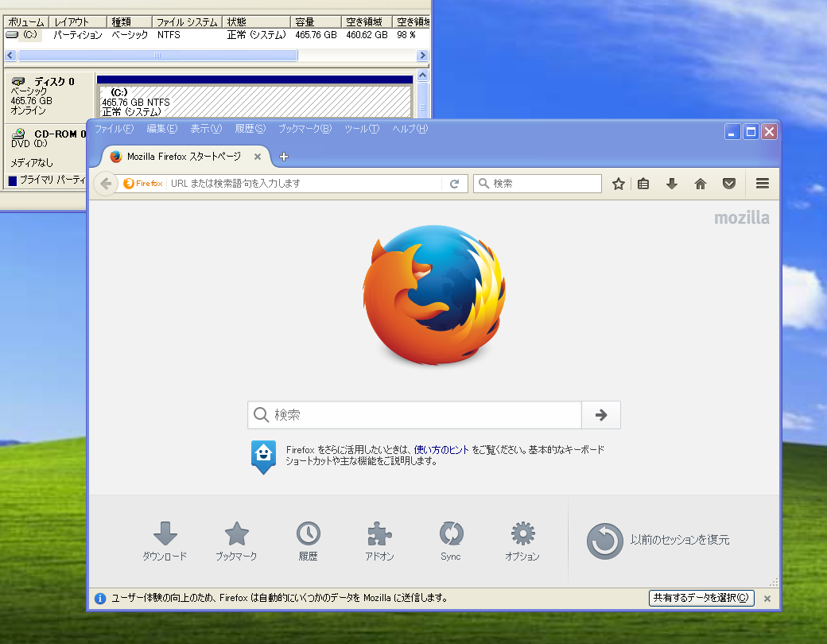Click horizontal scrollbar thumb in volume list
Viewport: 827px width, 644px height.
157,56
